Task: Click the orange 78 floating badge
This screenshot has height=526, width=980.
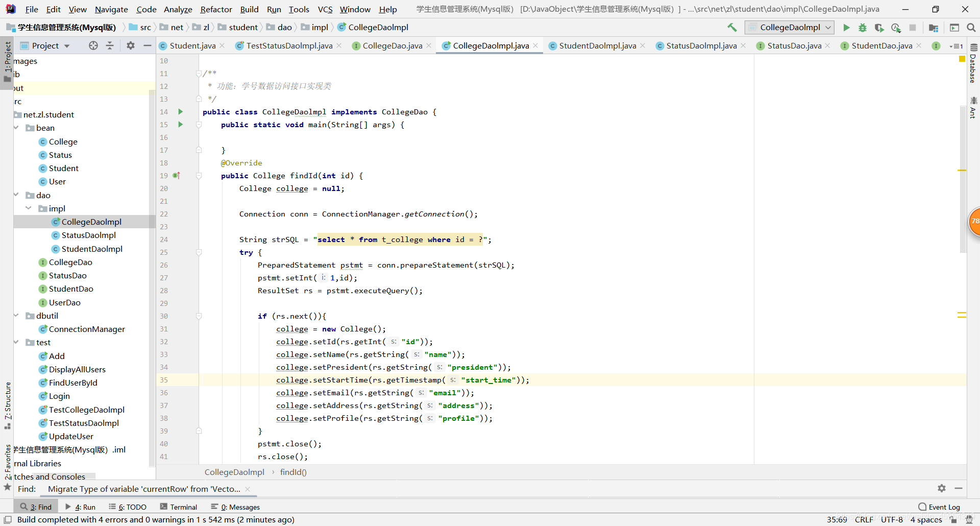Action: click(x=974, y=221)
